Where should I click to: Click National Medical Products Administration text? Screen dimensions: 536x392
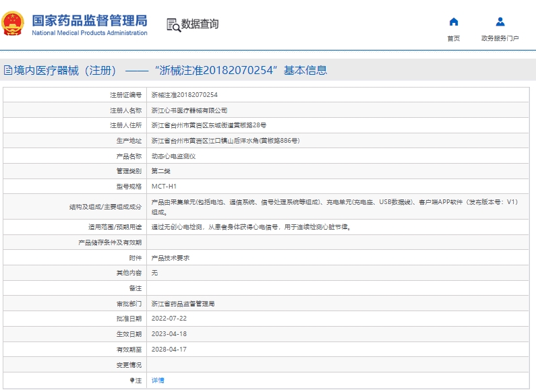90,33
